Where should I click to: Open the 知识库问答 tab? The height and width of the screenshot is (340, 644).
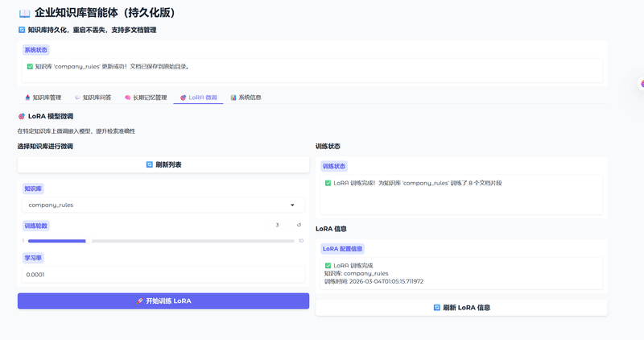pos(93,97)
